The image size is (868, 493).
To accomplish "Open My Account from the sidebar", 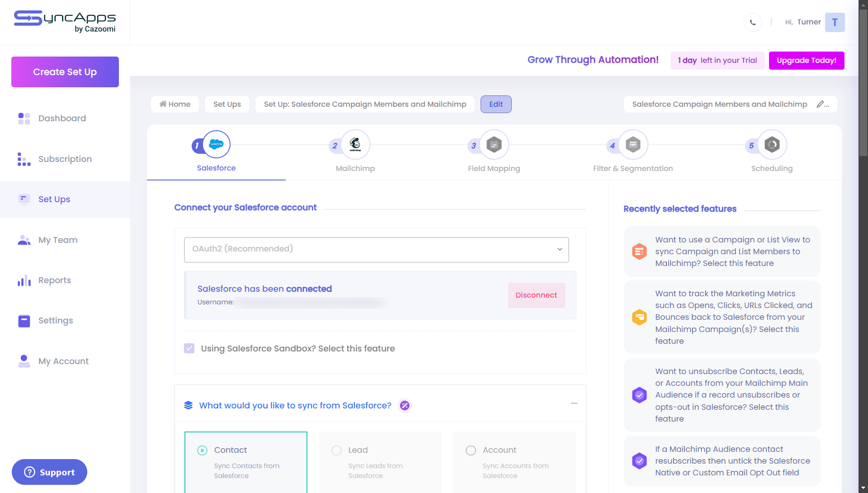I will (x=65, y=361).
